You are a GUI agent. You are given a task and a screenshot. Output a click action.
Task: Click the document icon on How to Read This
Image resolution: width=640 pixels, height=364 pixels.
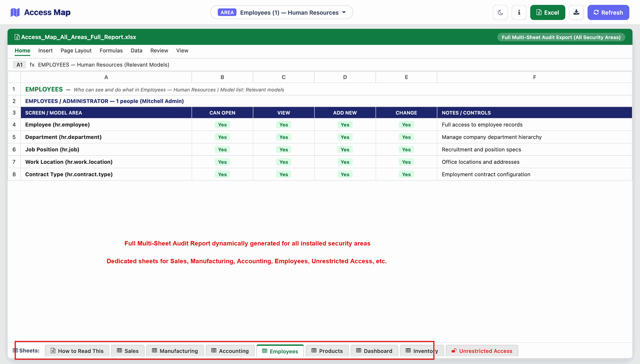[x=53, y=351]
